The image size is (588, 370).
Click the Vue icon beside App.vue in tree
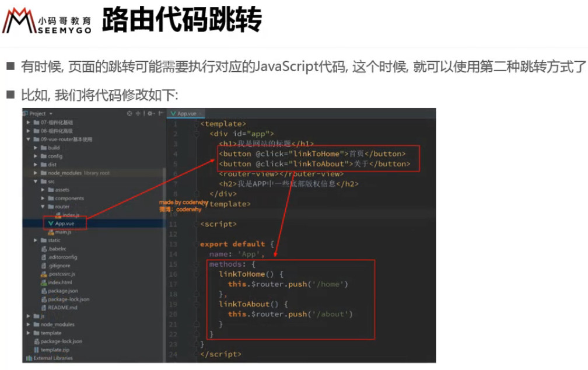51,224
